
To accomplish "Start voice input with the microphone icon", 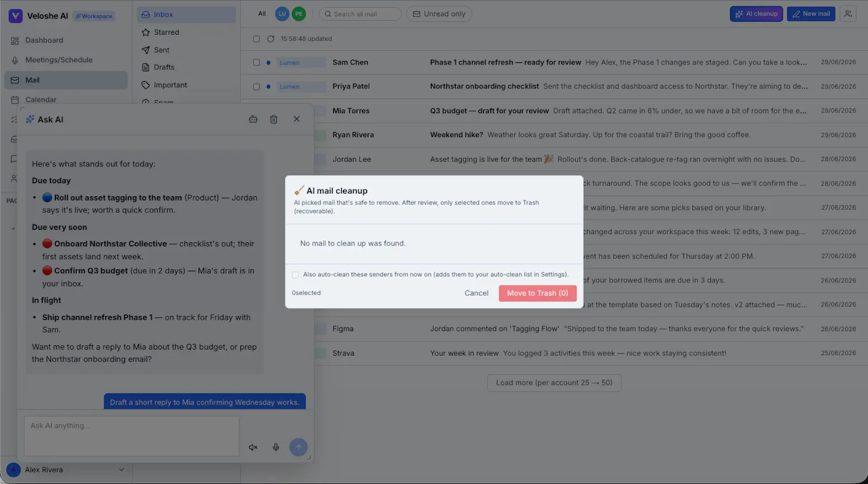I will click(276, 447).
